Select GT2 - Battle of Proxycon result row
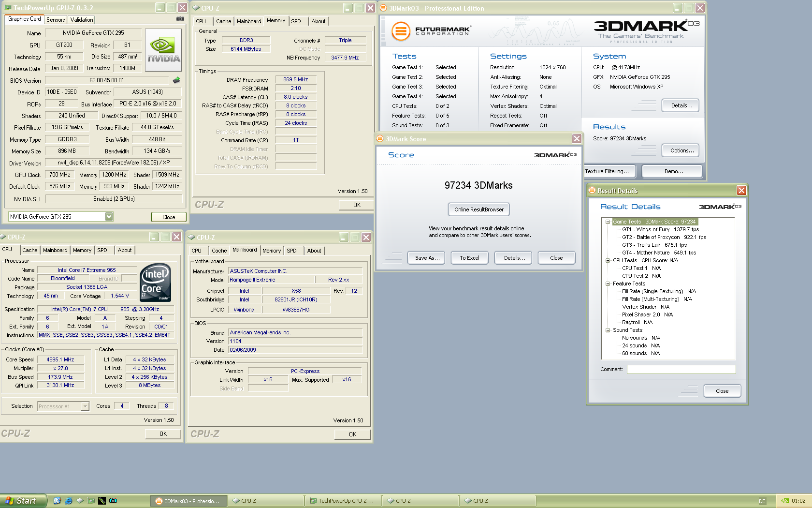The image size is (812, 508). pyautogui.click(x=664, y=237)
